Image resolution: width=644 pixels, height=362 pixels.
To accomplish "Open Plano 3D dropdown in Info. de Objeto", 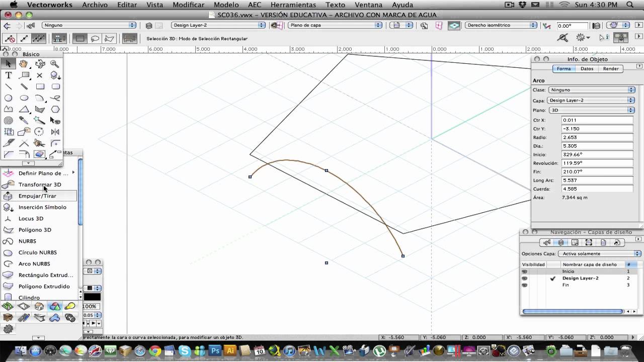I will point(591,110).
